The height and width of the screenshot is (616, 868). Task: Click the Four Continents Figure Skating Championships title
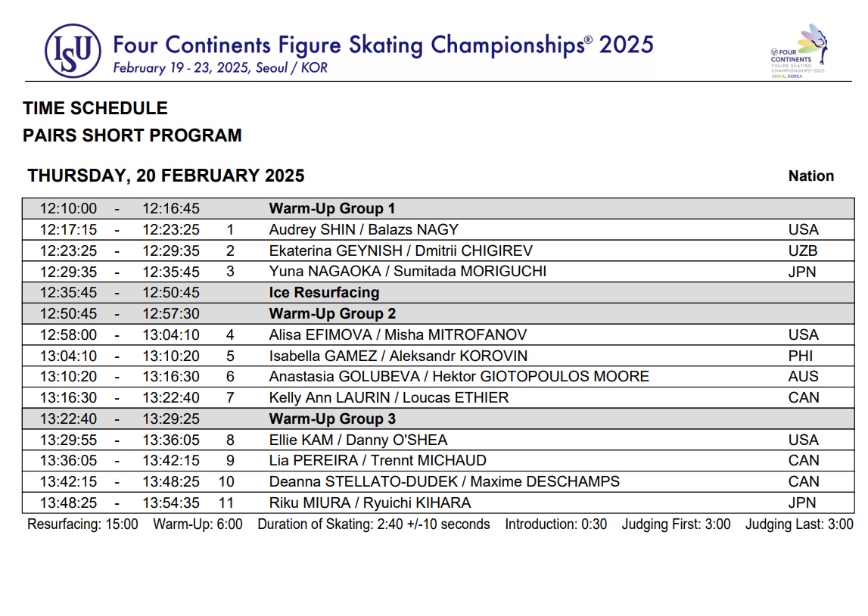coord(383,45)
